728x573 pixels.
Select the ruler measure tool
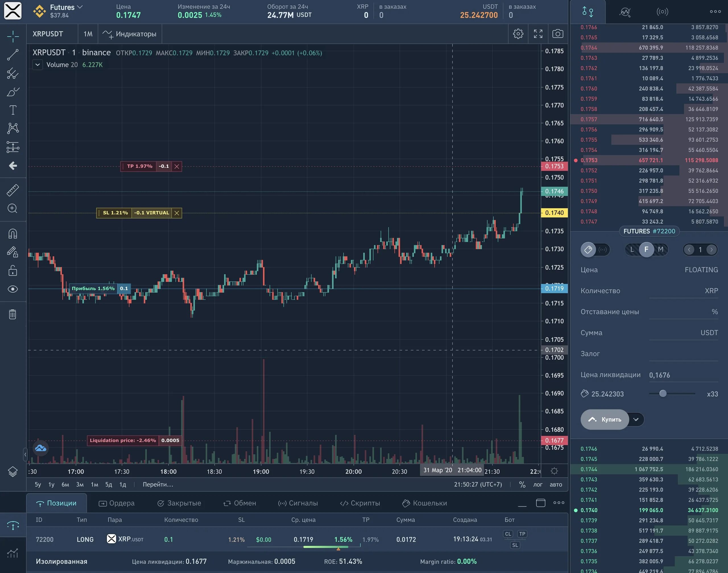13,190
